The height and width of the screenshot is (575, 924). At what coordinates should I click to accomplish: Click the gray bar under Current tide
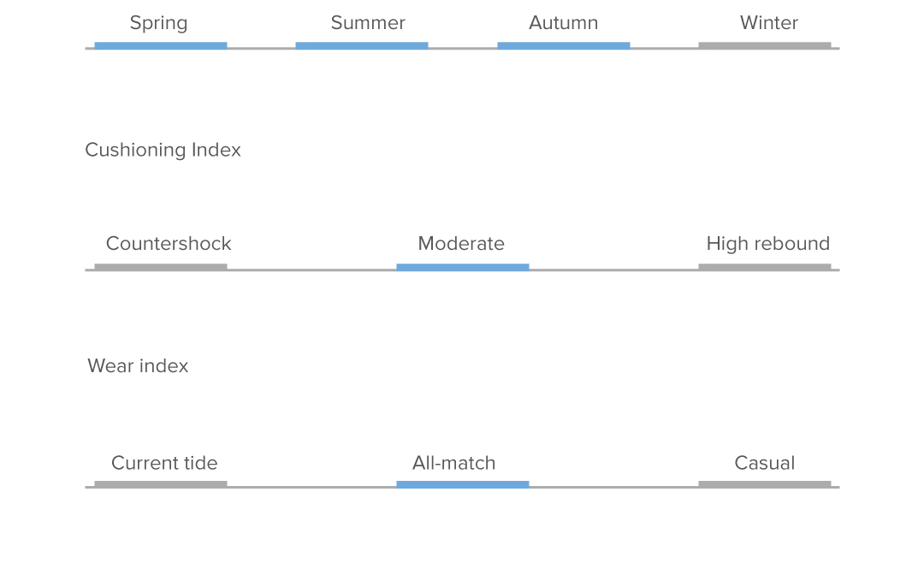(x=161, y=484)
